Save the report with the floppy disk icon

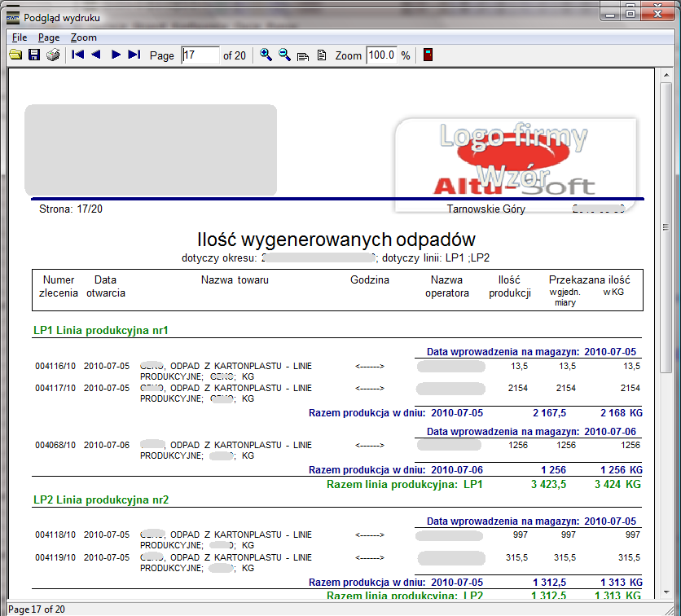point(34,55)
